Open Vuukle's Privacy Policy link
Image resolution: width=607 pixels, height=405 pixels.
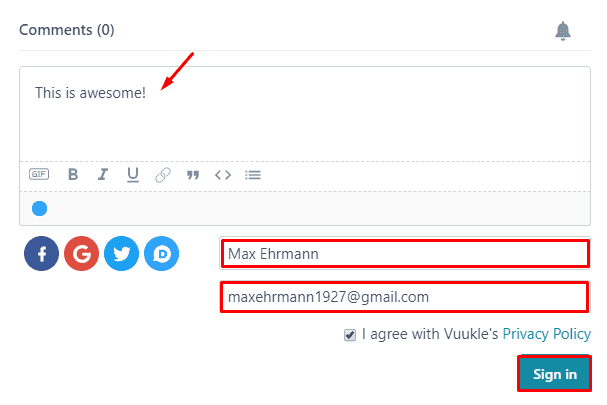[546, 334]
